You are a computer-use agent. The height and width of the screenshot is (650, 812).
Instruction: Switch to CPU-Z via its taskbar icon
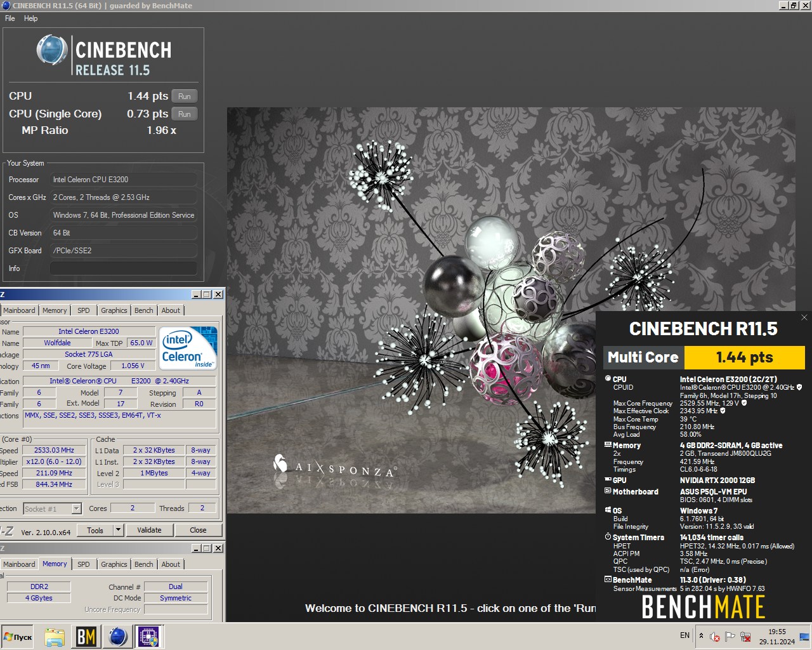[148, 637]
